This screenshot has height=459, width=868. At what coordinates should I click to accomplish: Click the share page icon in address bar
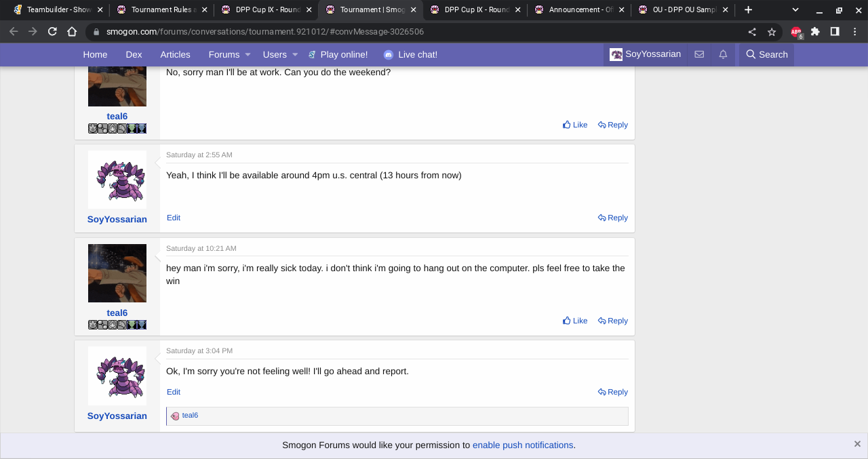point(752,32)
